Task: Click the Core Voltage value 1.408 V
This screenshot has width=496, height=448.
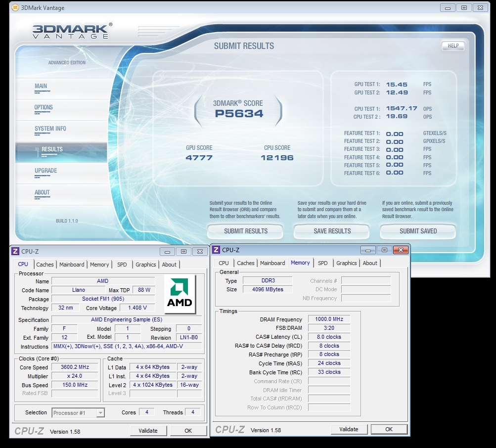Action: pos(137,308)
